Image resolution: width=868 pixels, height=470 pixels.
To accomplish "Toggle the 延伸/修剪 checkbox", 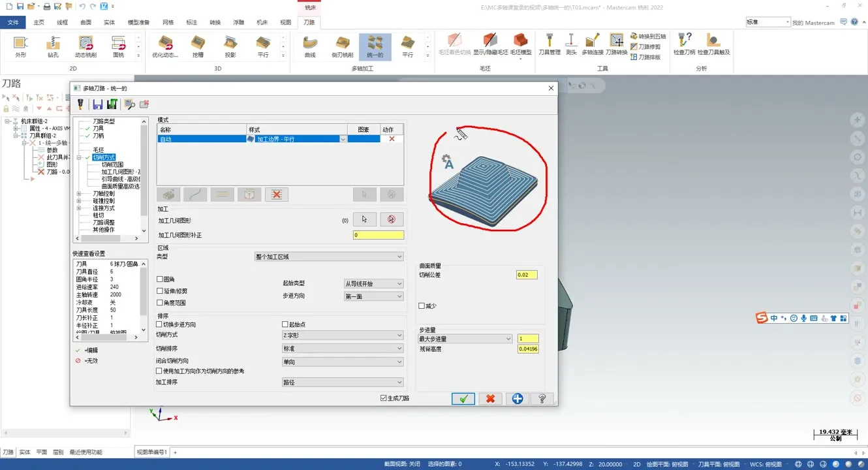I will point(160,291).
